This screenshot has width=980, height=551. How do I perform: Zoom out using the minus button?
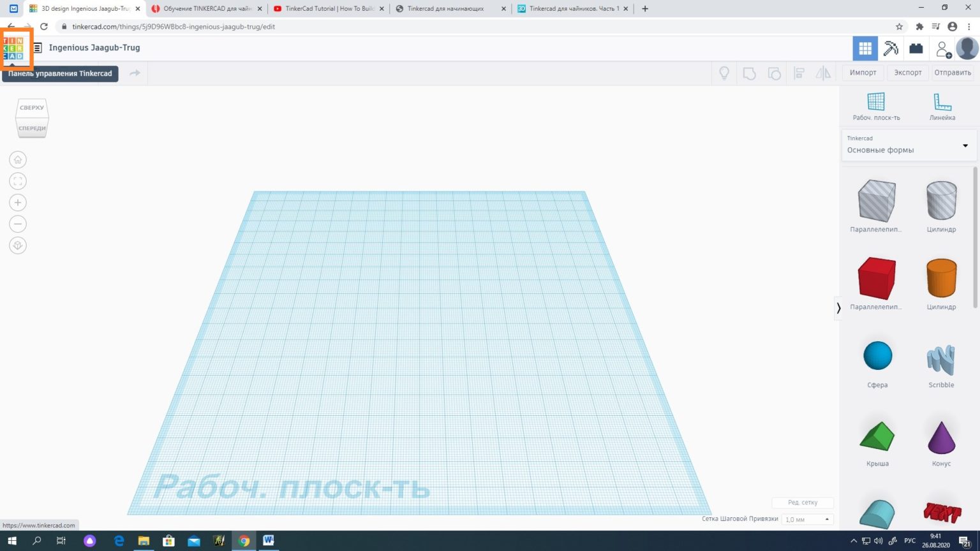coord(18,224)
